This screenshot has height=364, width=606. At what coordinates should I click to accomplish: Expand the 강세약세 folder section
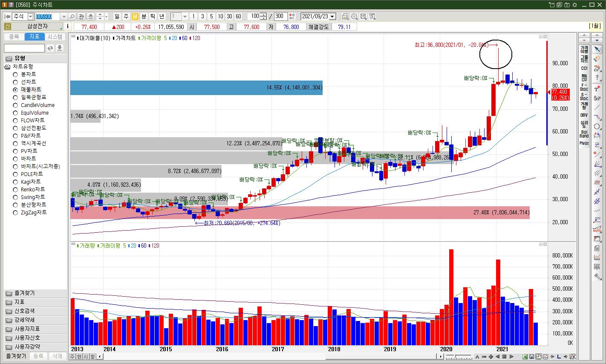pyautogui.click(x=35, y=320)
